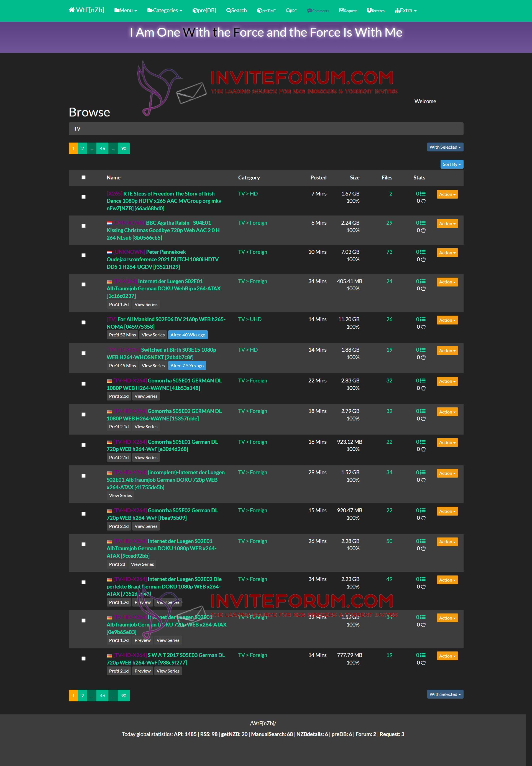
Task: Go to page 90 in bottom pagination
Action: tap(124, 696)
